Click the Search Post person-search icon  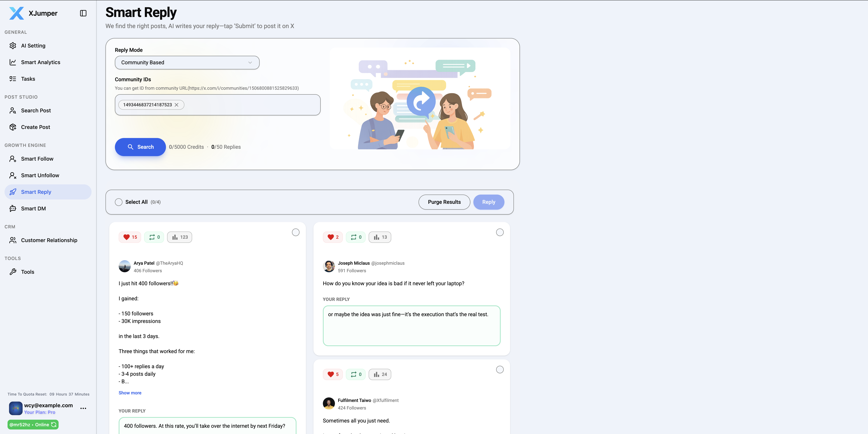click(13, 110)
